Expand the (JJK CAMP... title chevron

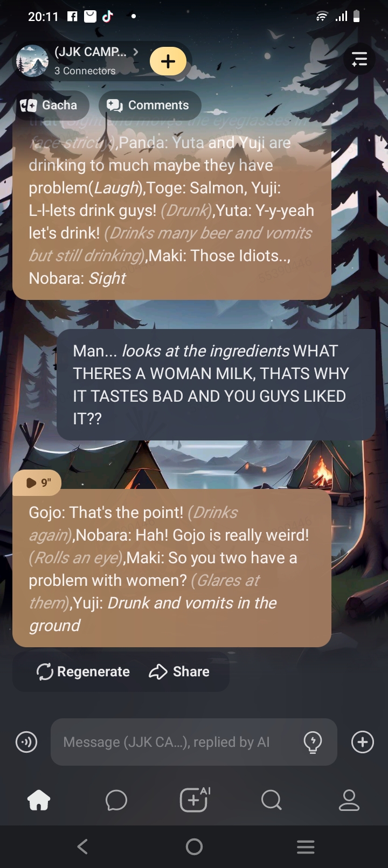136,52
